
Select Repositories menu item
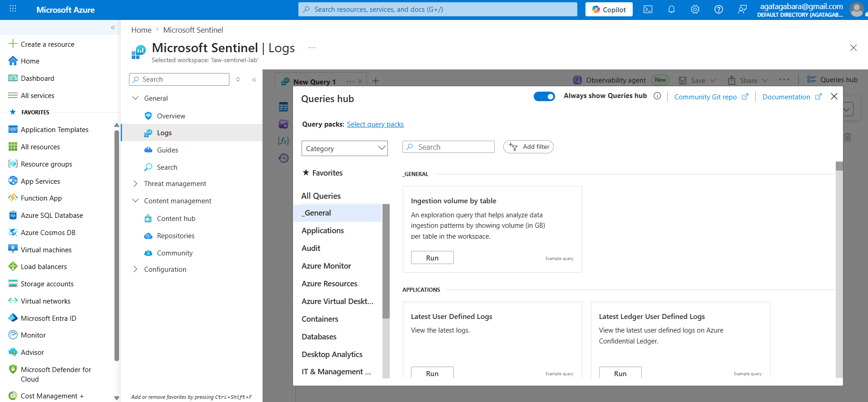coord(175,236)
